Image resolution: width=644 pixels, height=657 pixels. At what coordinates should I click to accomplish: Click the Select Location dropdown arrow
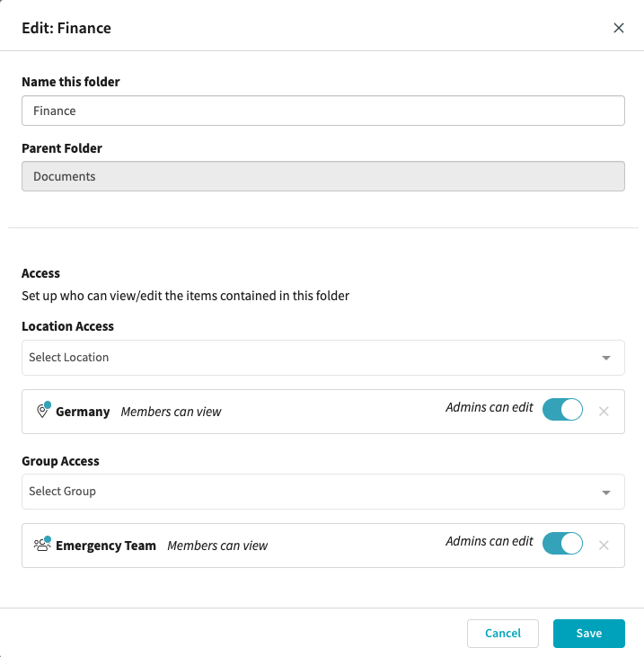coord(606,358)
